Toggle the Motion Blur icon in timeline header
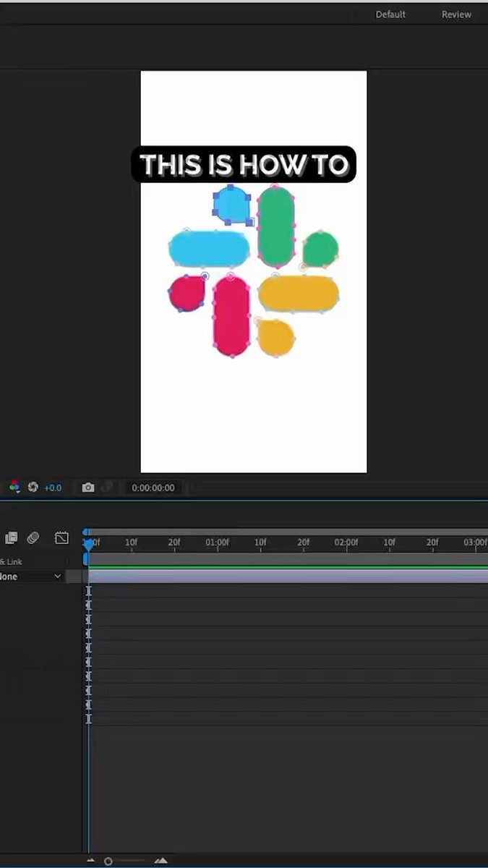488x868 pixels. click(x=33, y=538)
